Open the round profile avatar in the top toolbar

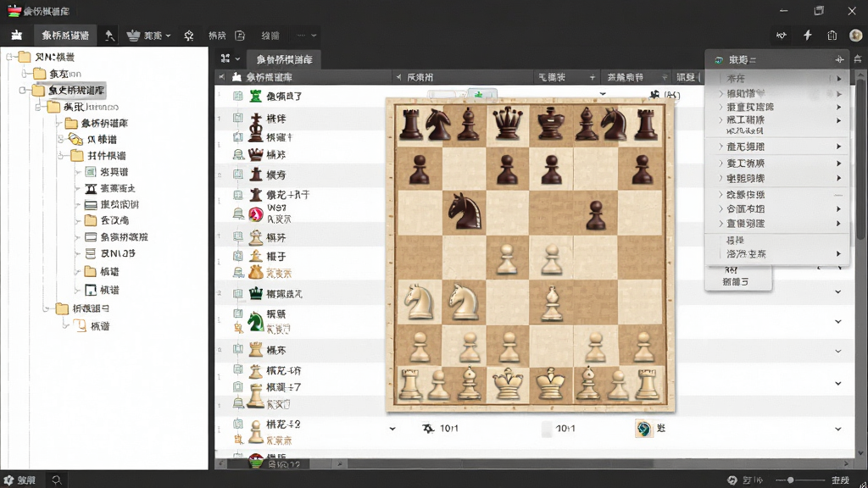click(855, 36)
